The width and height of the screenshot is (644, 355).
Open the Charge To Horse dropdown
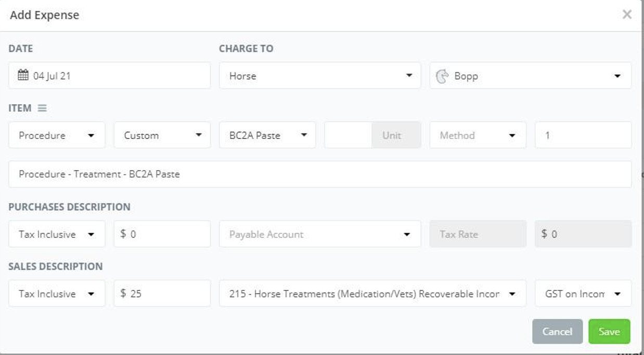click(x=319, y=76)
